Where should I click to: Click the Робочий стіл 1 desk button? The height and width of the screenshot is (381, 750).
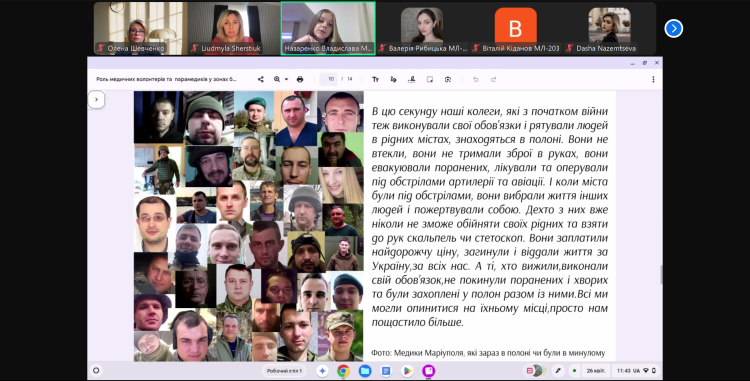tap(284, 370)
